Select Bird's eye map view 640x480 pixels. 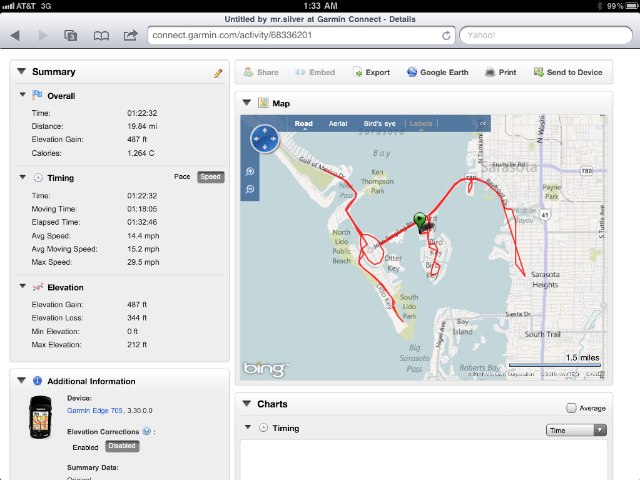coord(378,124)
